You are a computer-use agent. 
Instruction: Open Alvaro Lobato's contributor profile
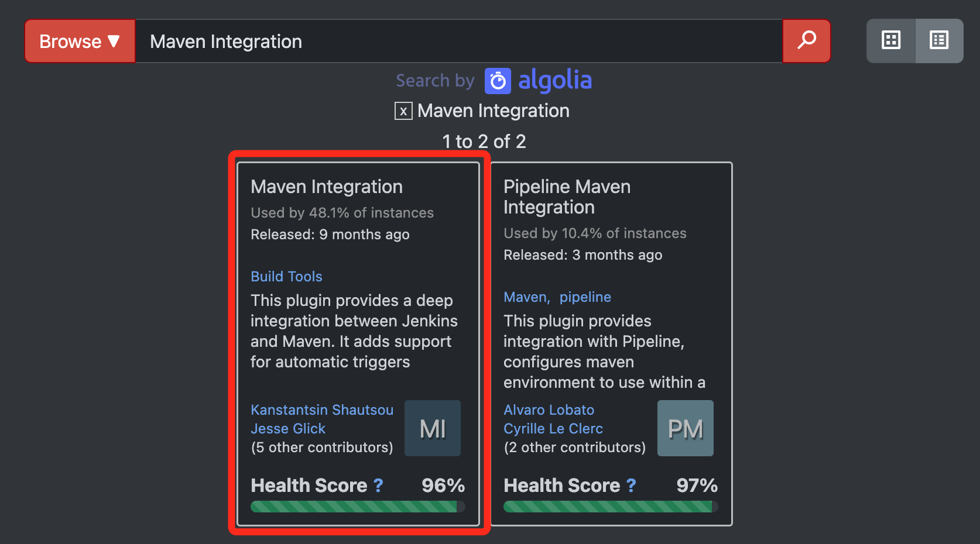tap(549, 410)
